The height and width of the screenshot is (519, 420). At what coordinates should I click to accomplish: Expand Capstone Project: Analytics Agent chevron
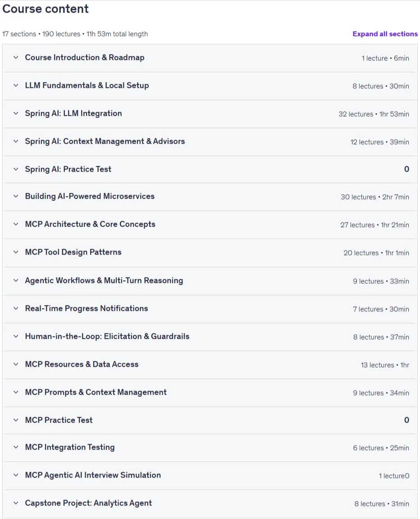[x=16, y=503]
